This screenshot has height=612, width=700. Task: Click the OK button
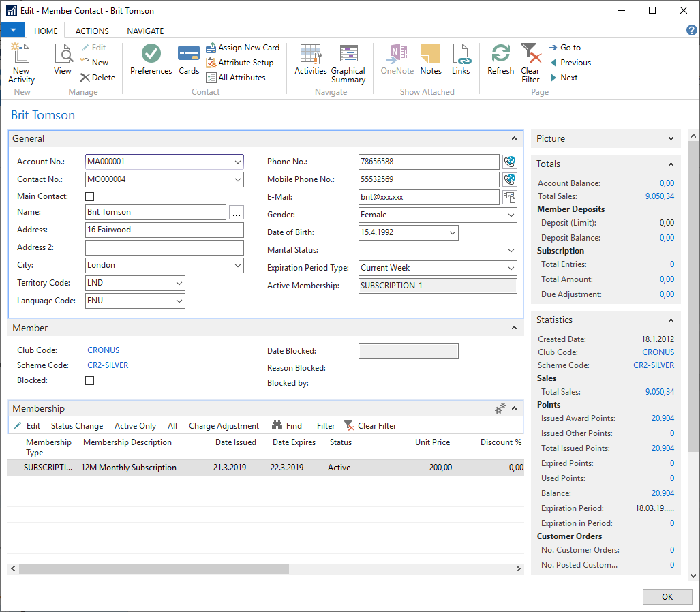[667, 596]
